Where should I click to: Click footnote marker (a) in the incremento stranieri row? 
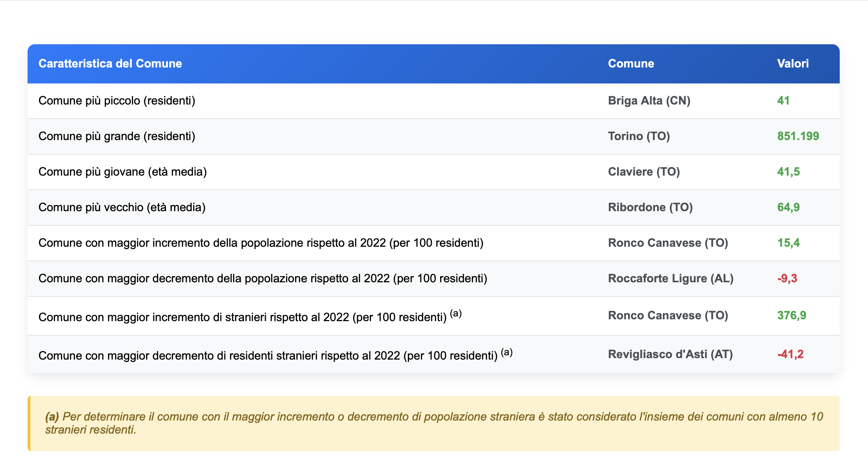pyautogui.click(x=456, y=313)
